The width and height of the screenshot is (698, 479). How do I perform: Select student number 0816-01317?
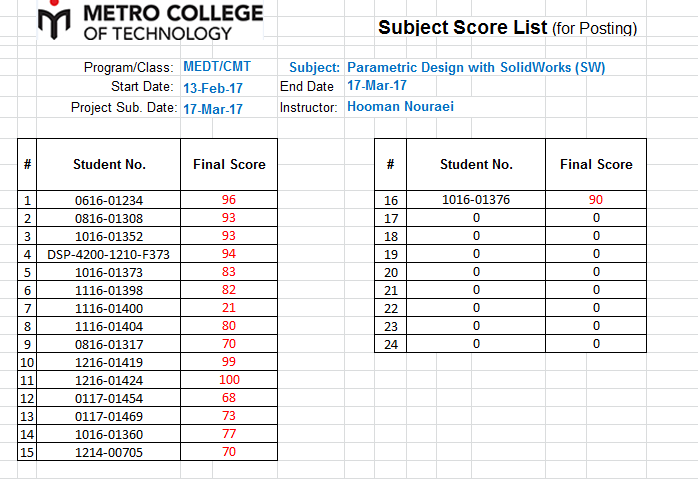(x=109, y=344)
